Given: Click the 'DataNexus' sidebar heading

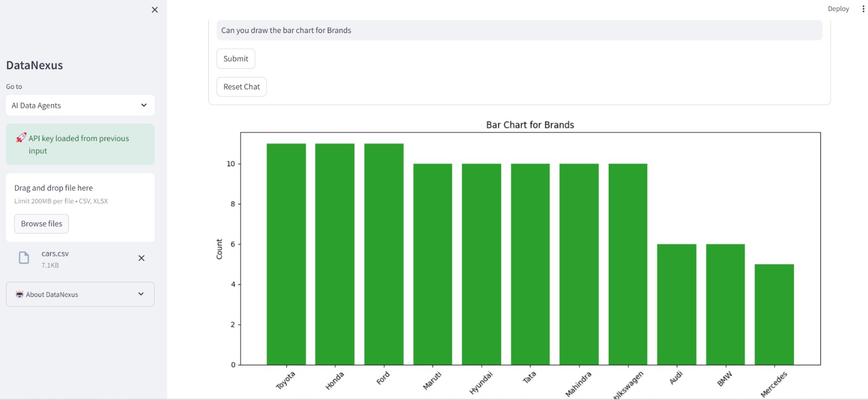Looking at the screenshot, I should (x=35, y=65).
